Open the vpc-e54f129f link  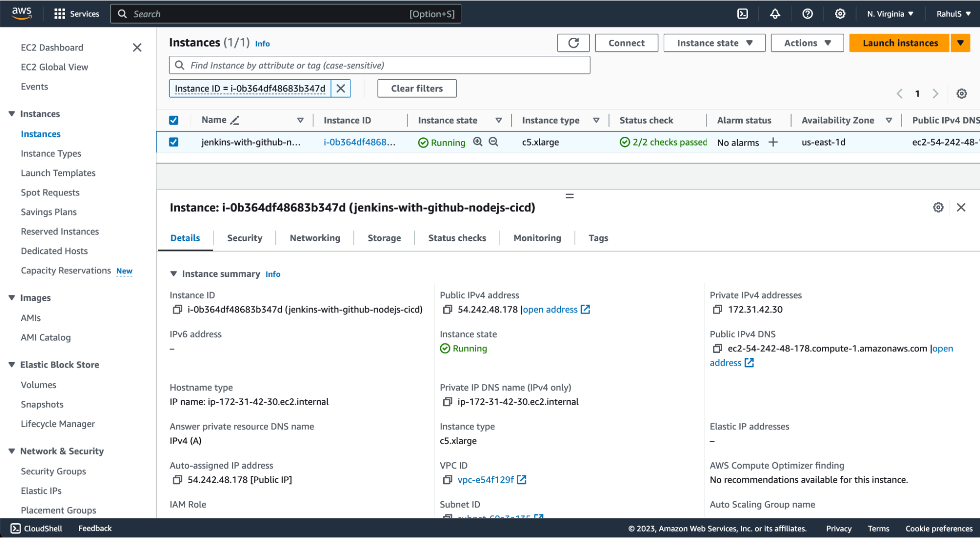486,480
